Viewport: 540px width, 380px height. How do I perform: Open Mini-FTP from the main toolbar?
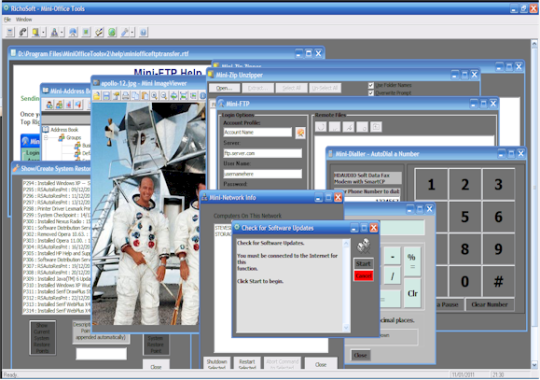coord(73,32)
